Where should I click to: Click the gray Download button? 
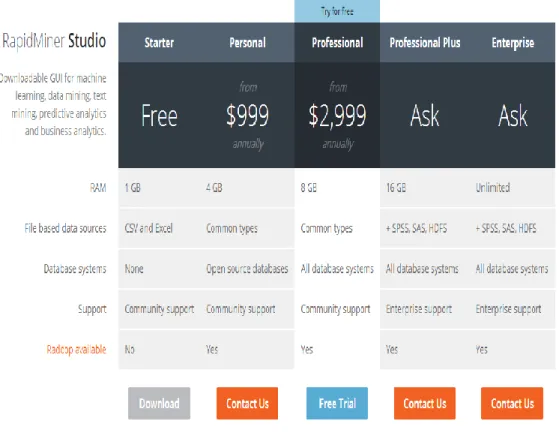click(x=159, y=403)
